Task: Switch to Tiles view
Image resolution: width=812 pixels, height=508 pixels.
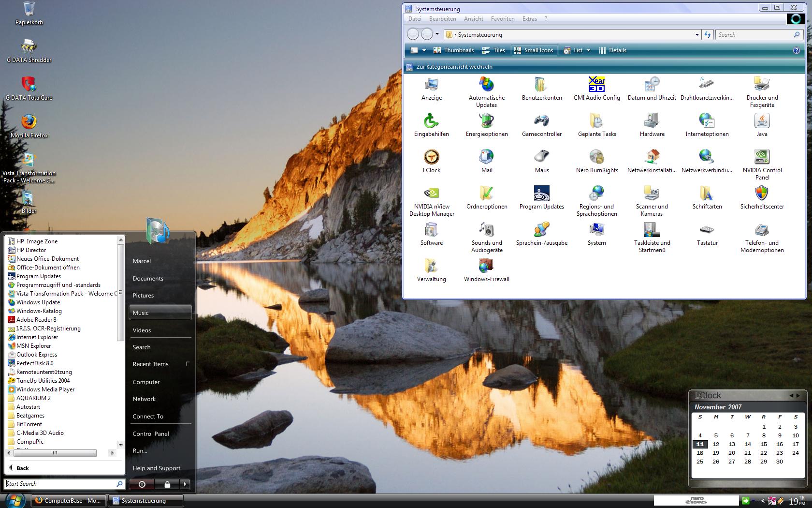Action: [x=493, y=50]
